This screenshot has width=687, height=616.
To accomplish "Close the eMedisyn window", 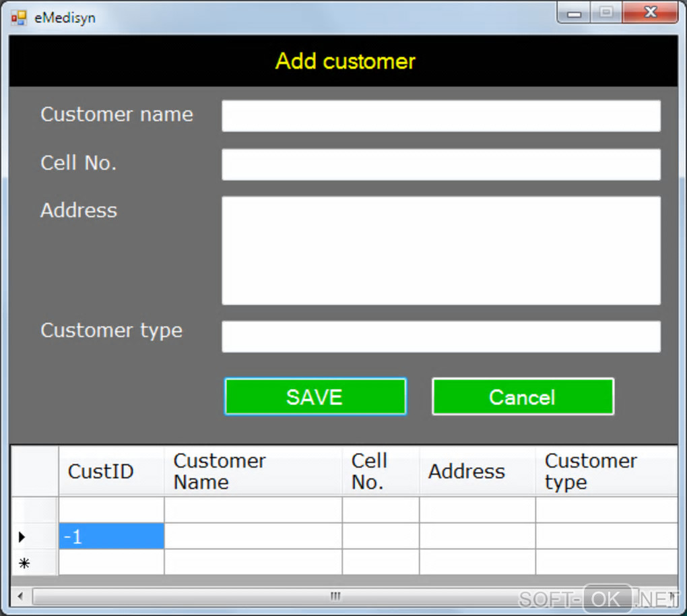I will click(650, 12).
